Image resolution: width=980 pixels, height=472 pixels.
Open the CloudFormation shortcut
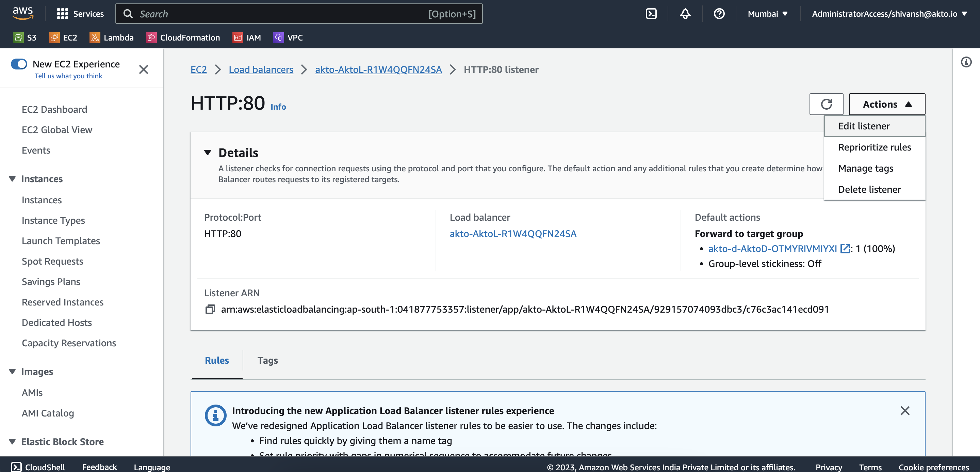click(183, 37)
